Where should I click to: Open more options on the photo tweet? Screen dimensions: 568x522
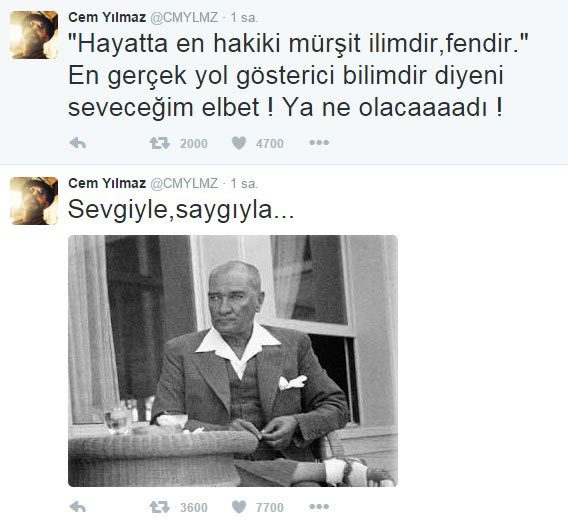click(x=319, y=506)
